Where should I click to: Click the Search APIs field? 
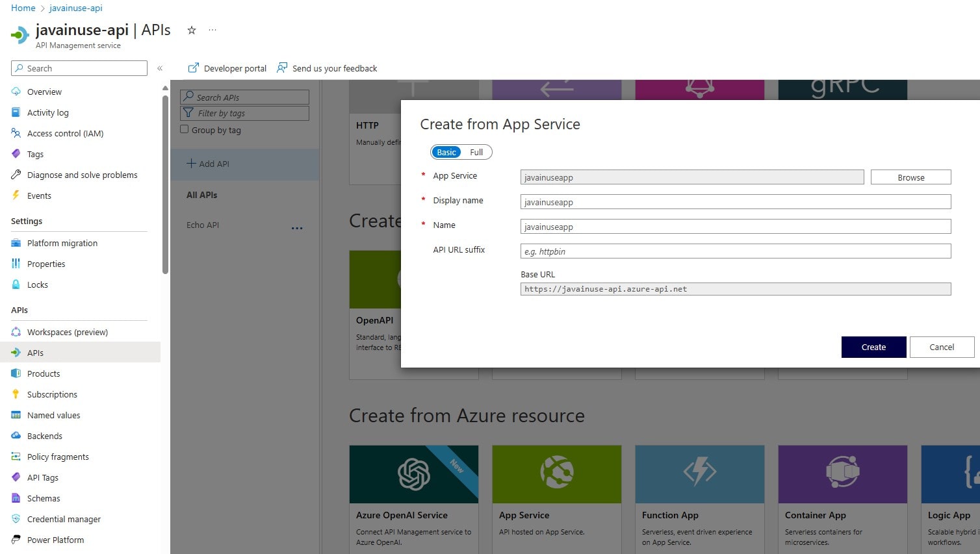tap(244, 97)
